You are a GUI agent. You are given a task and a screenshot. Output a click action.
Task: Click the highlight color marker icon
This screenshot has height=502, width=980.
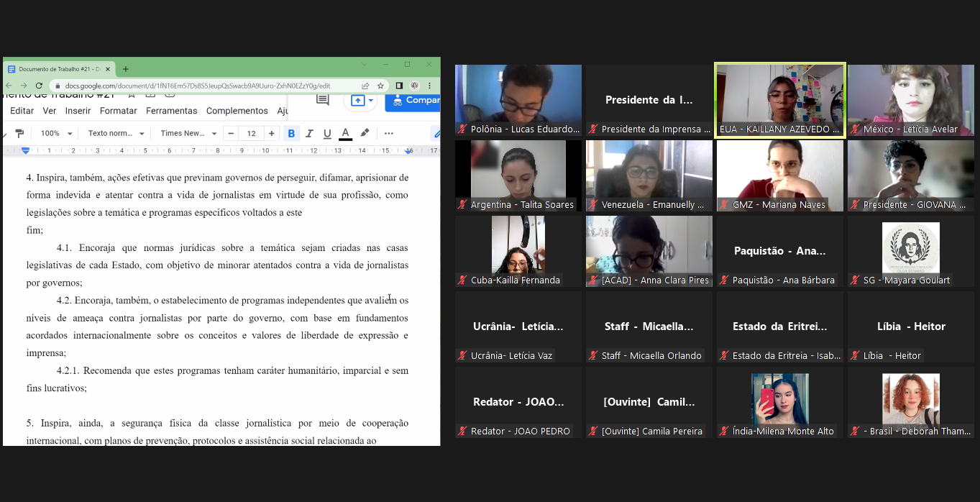(x=365, y=133)
